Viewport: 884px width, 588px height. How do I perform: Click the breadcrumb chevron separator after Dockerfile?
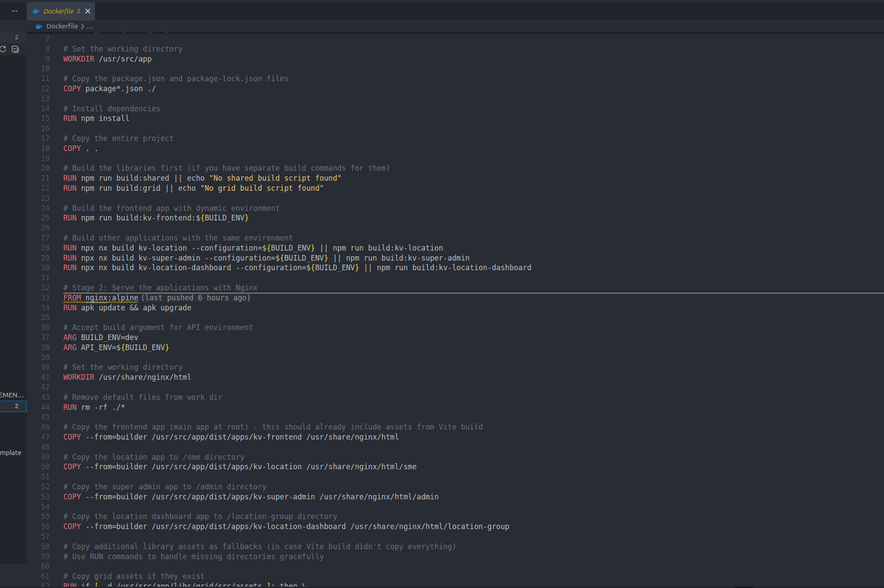point(82,26)
